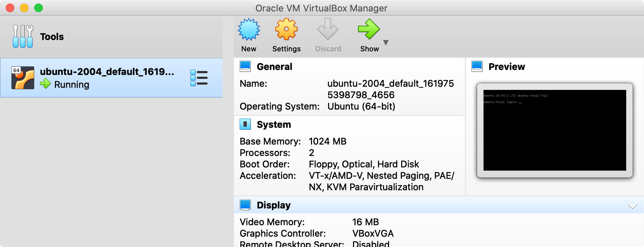Image resolution: width=644 pixels, height=247 pixels.
Task: Open the VM list menu icon
Action: (x=199, y=78)
